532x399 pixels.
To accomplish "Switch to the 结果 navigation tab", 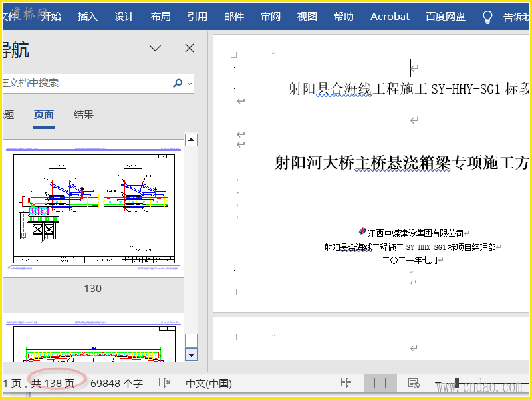I will tap(84, 115).
